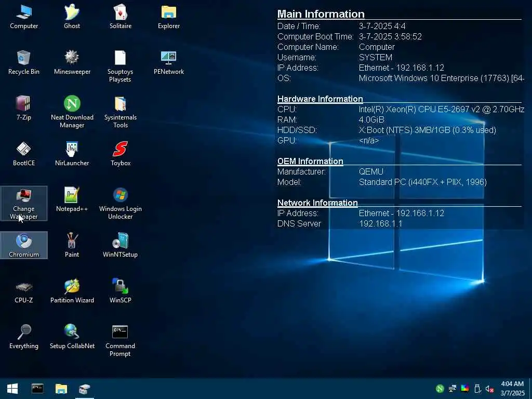Launch Solitaire from the desktop
532x399 pixels.
(121, 17)
